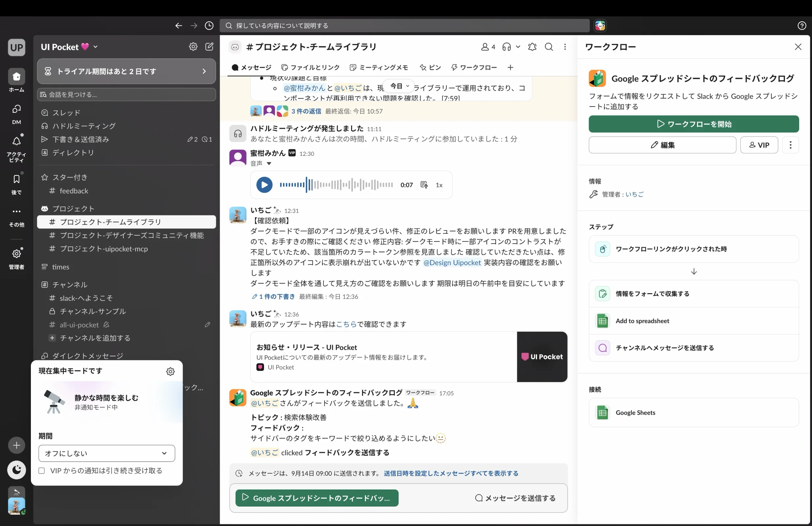Toggle the moon focus mode icon

coord(16,470)
